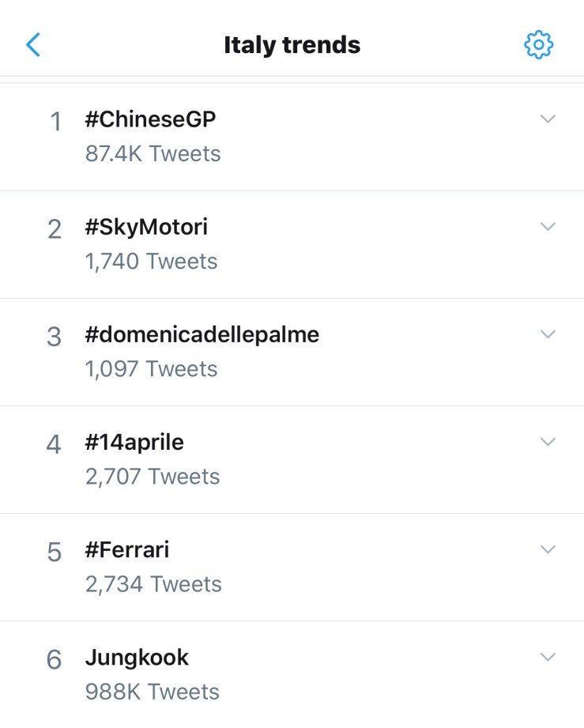The height and width of the screenshot is (728, 584).
Task: Select the #14aprile trend
Action: (134, 442)
